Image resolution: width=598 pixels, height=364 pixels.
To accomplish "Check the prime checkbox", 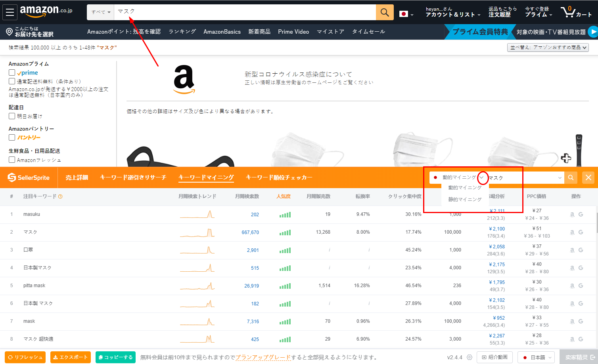I will [12, 72].
